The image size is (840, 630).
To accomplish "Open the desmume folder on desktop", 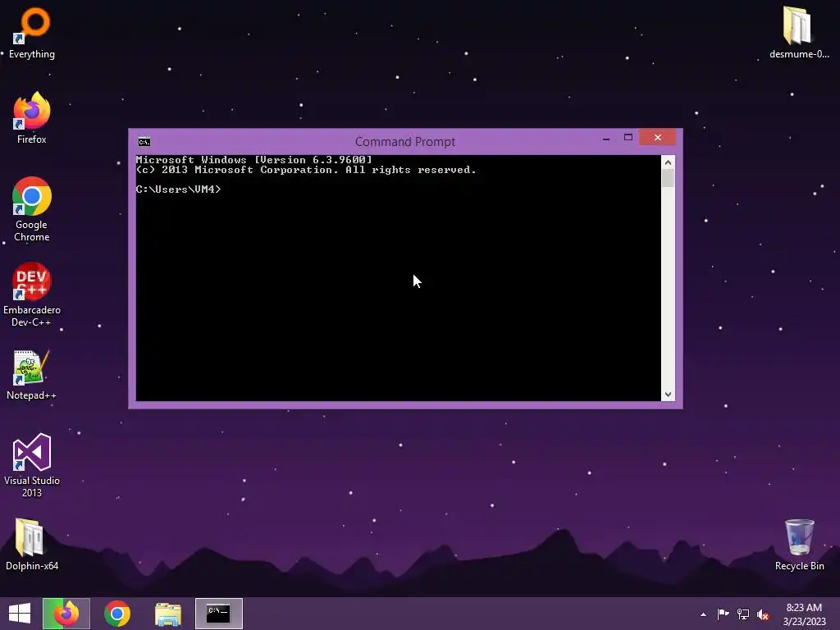I will click(799, 32).
